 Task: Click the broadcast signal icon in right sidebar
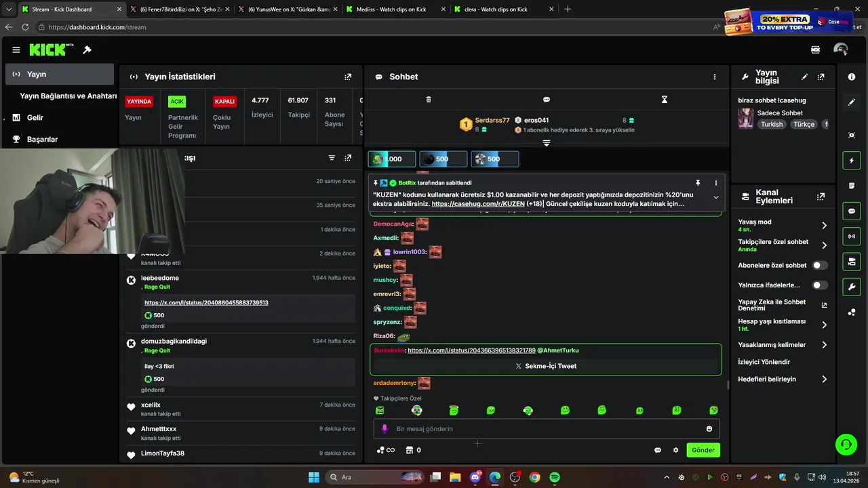point(852,236)
